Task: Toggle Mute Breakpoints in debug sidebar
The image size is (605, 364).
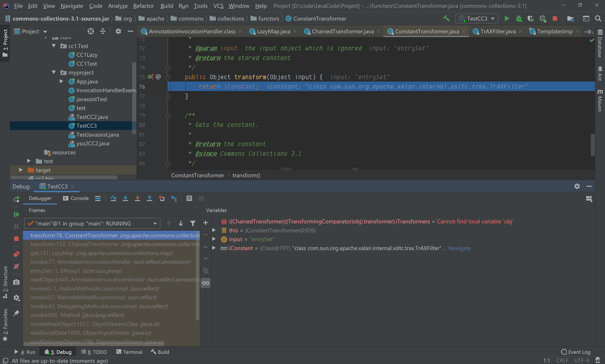Action: pos(16,266)
